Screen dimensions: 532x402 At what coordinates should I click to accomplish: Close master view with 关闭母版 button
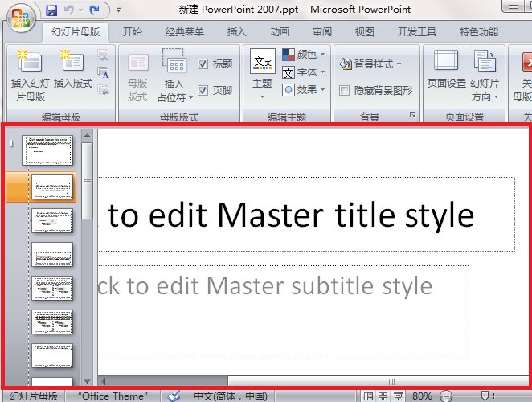click(x=522, y=76)
